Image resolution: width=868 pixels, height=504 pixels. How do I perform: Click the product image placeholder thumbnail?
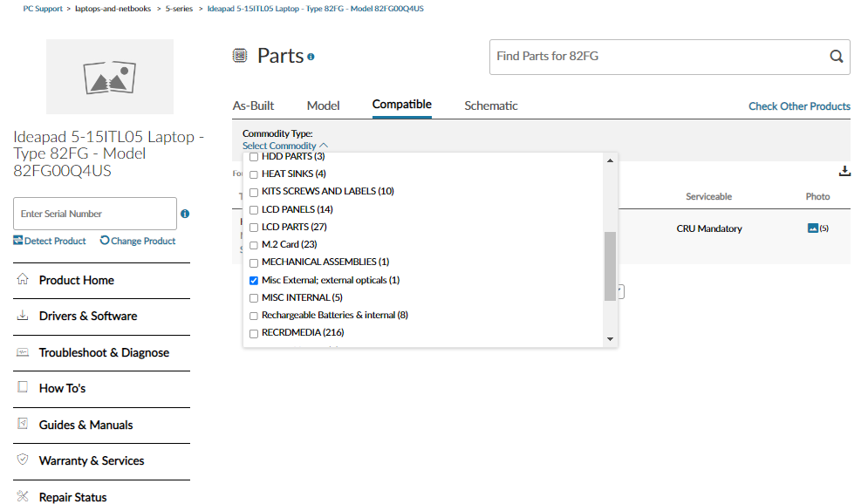110,77
